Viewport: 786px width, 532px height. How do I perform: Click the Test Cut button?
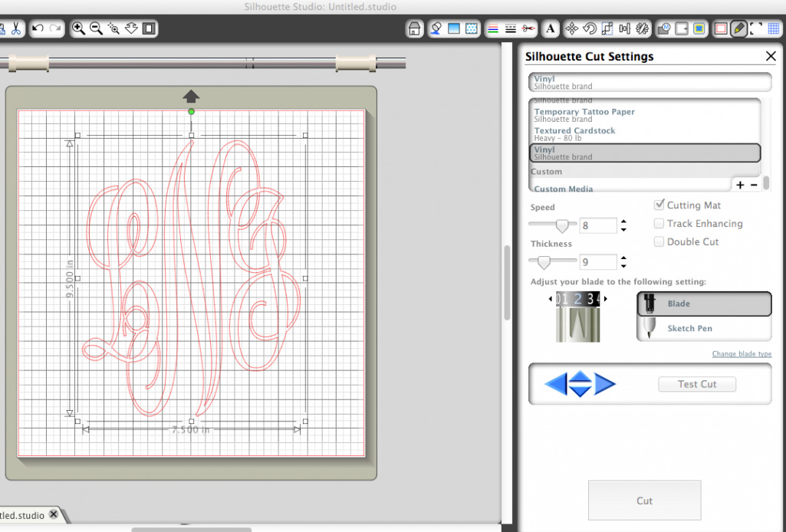point(697,384)
